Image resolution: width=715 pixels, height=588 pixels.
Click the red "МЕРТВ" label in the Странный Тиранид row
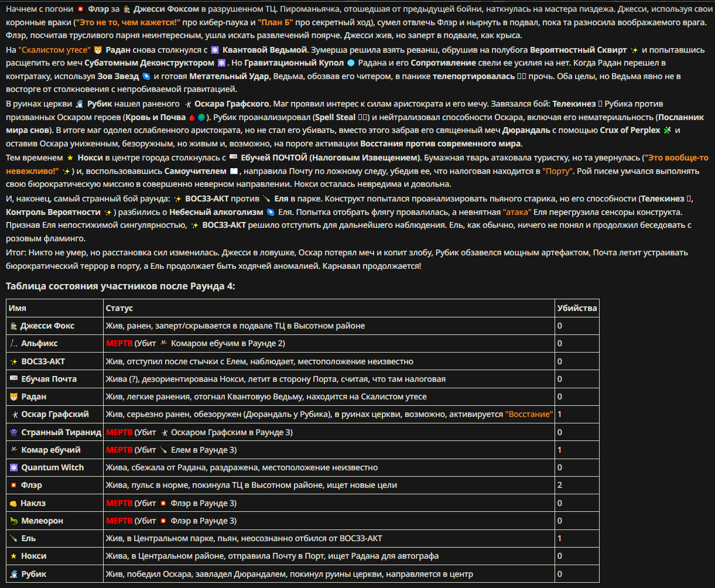coord(119,432)
